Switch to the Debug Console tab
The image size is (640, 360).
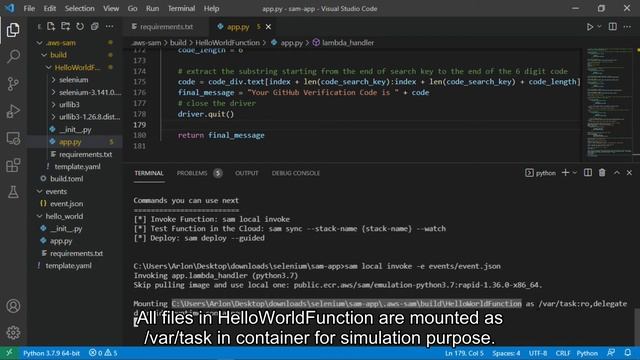click(x=296, y=173)
